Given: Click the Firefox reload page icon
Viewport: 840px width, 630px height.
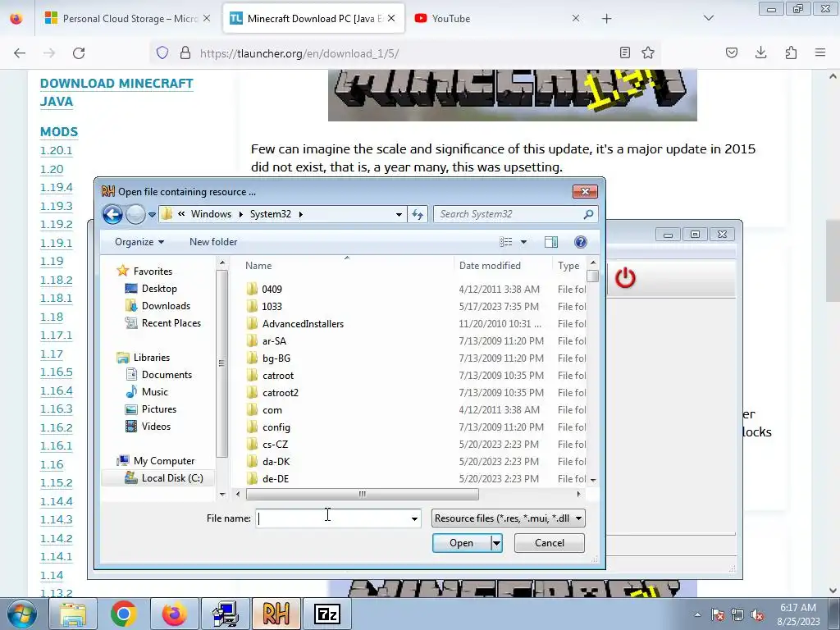Looking at the screenshot, I should tap(79, 53).
